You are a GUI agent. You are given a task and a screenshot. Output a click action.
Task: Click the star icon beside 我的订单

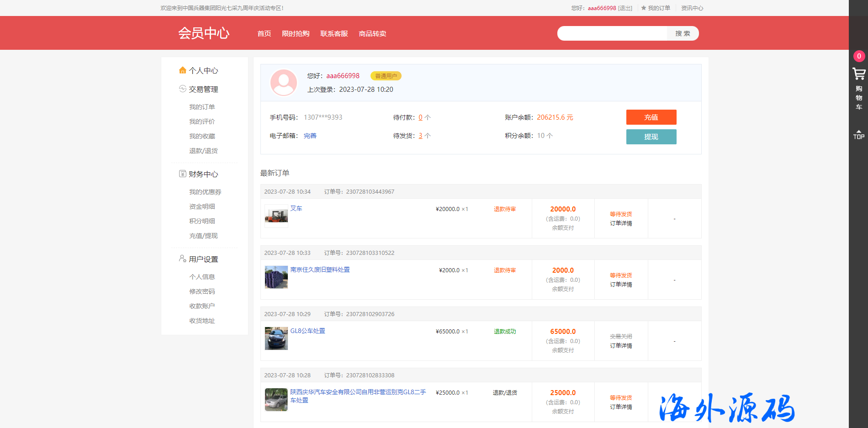tap(644, 8)
